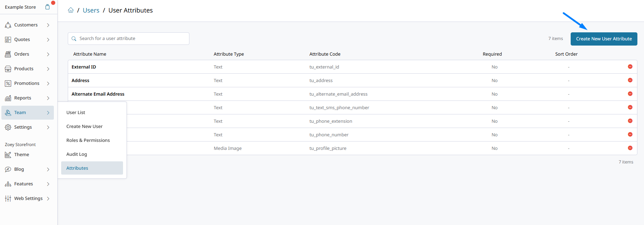Click the Team people icon
Screen dimensions: 644x225
[8, 113]
